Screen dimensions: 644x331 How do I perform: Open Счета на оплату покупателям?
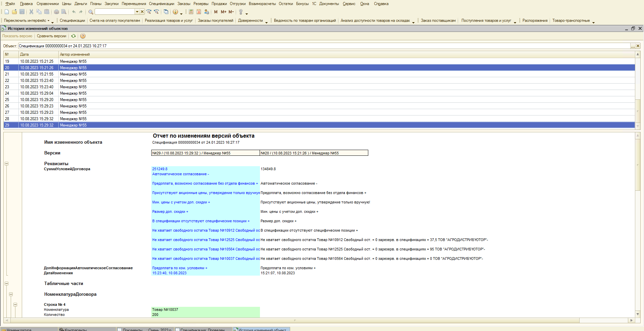tap(115, 20)
